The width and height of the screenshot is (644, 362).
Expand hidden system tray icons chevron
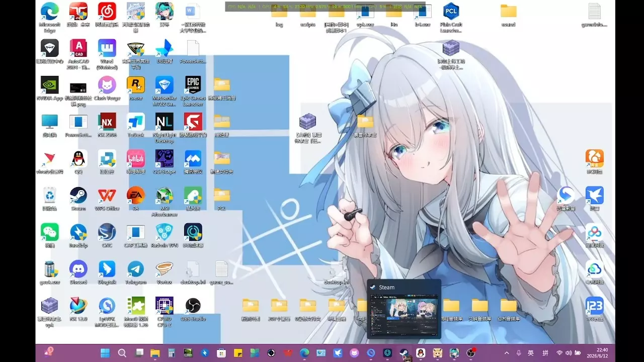(506, 353)
